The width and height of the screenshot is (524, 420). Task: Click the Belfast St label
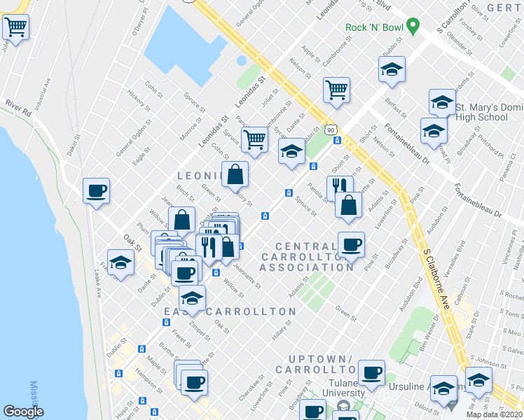pos(396,108)
